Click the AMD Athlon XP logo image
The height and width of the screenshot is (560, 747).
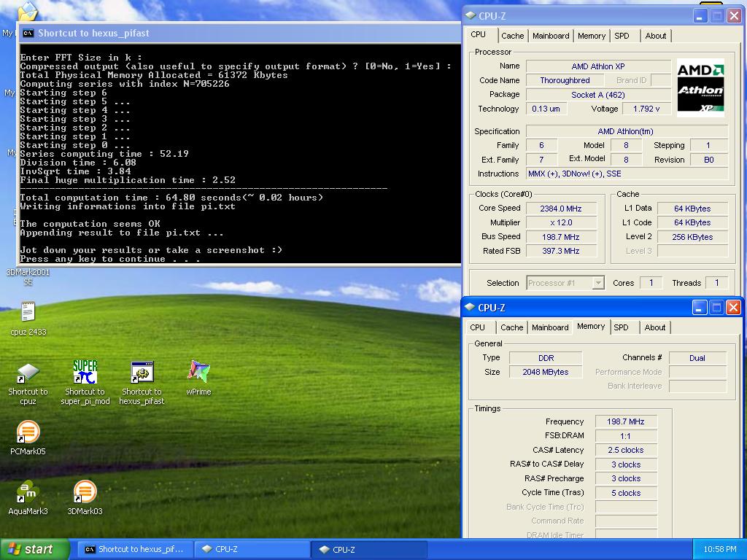tap(700, 88)
